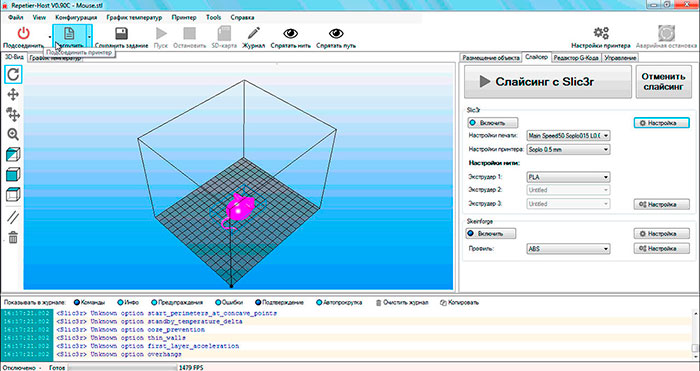Click Копировать log button
Viewport: 700px width, 371px height.
click(459, 303)
